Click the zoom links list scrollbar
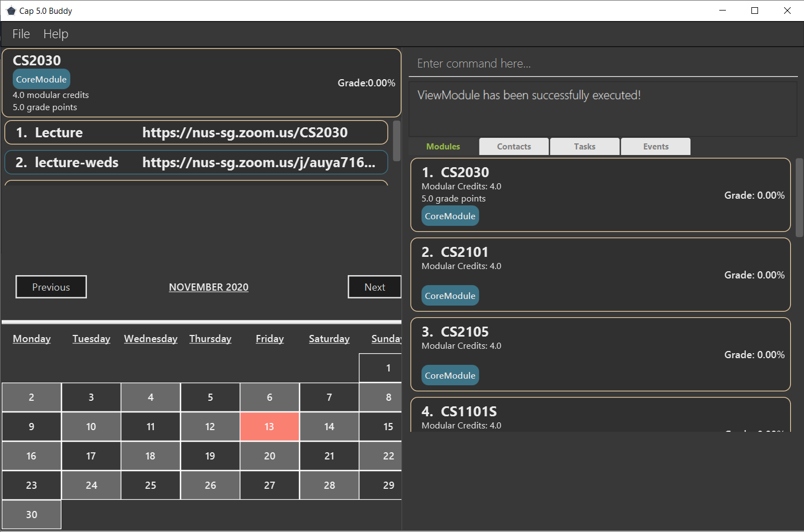 tap(396, 141)
